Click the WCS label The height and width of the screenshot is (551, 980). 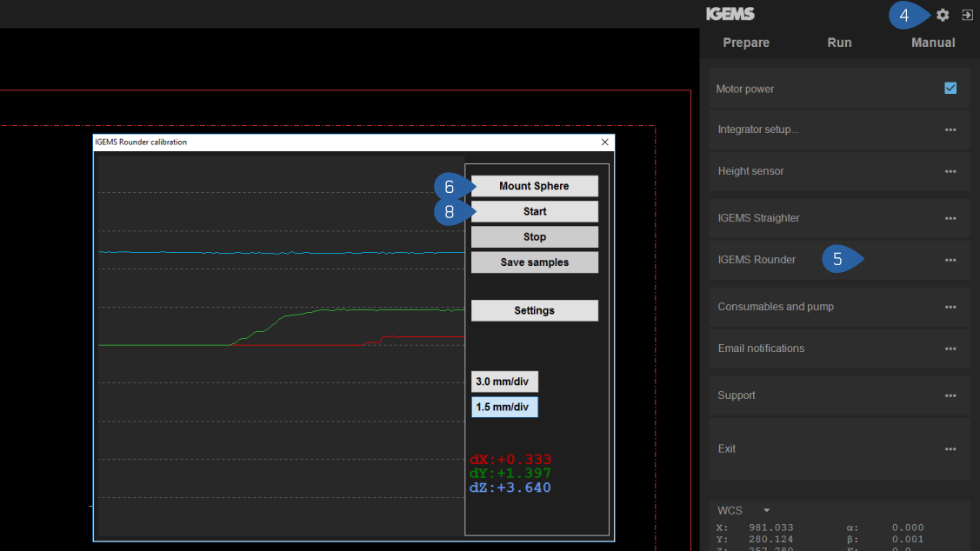click(730, 510)
